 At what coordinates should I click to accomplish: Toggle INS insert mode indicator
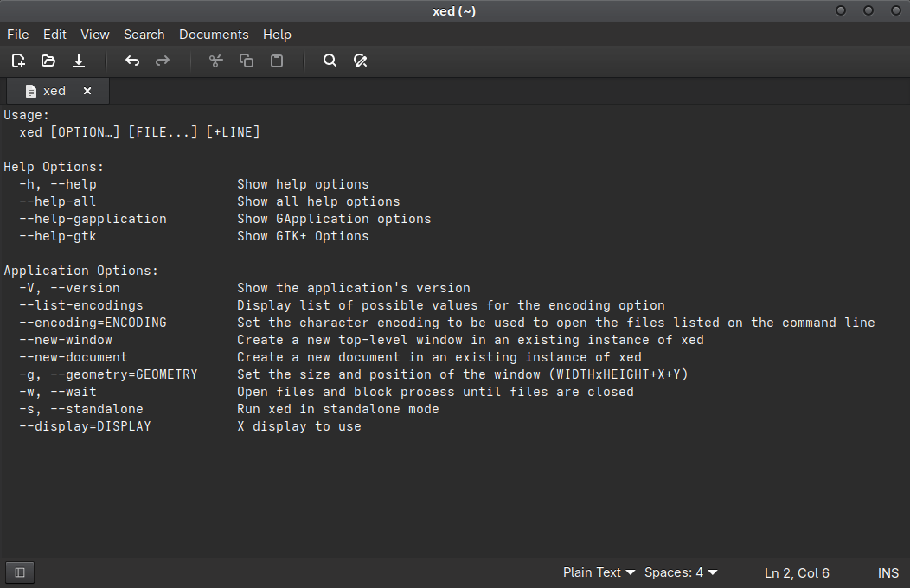[x=888, y=573]
